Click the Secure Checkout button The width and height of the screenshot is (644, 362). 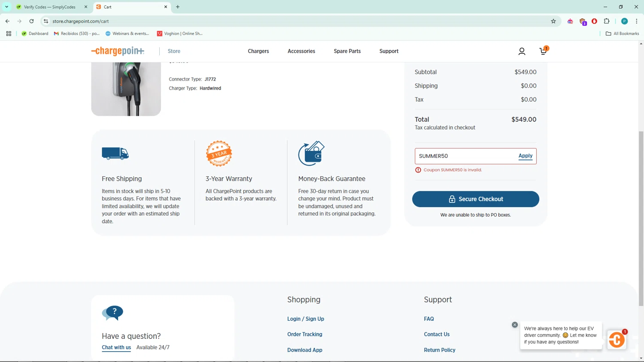[476, 199]
